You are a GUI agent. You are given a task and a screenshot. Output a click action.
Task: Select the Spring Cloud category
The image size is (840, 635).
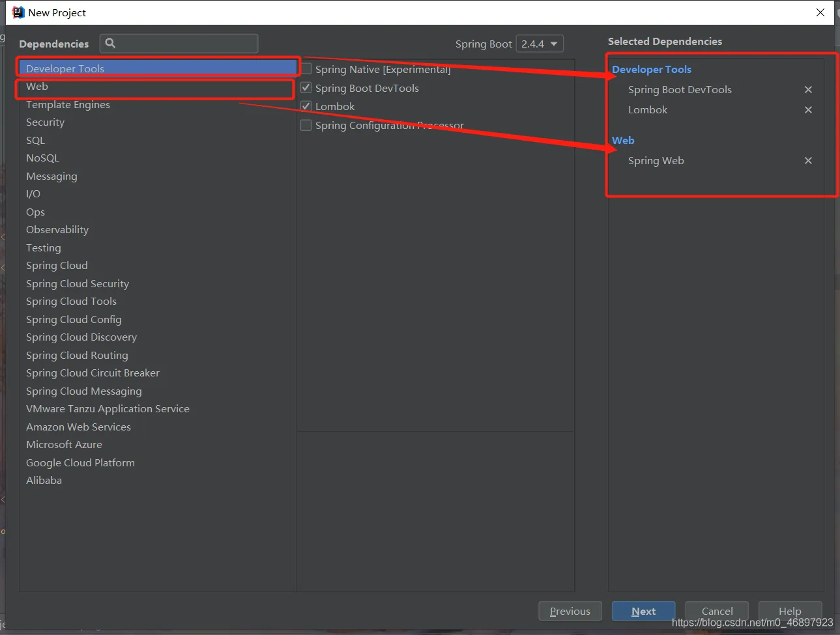click(158, 266)
